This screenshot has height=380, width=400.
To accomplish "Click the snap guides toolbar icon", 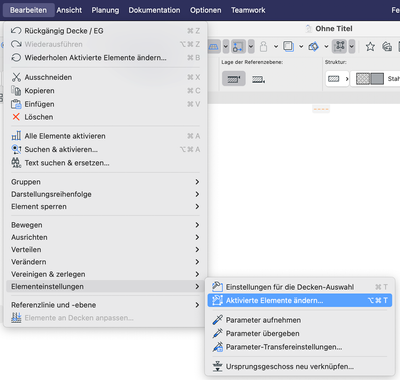I will coord(238,46).
